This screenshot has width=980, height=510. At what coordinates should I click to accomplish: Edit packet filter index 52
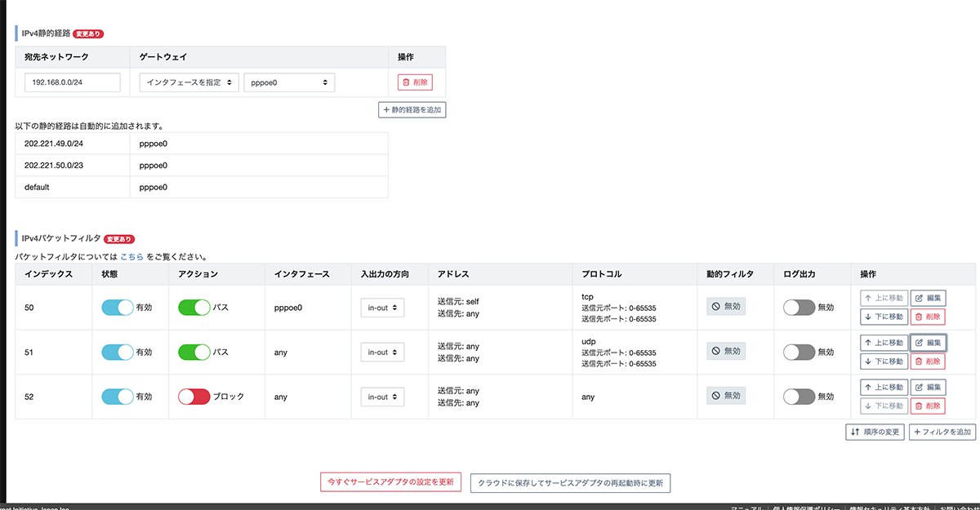(x=928, y=387)
